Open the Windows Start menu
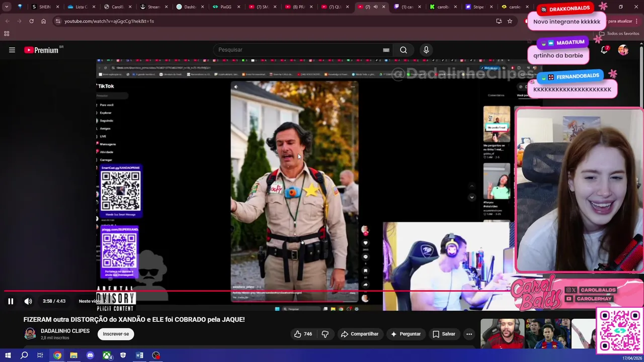 click(x=8, y=355)
